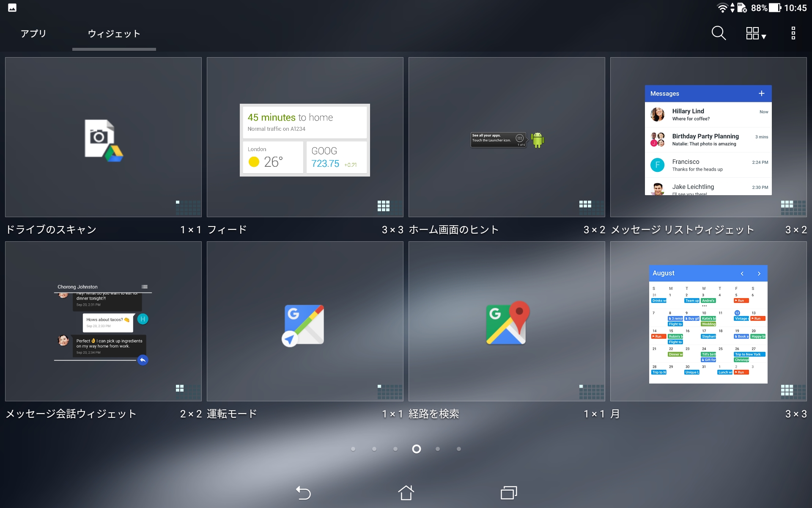812x508 pixels.
Task: Open the recent apps navigation button
Action: tap(509, 492)
